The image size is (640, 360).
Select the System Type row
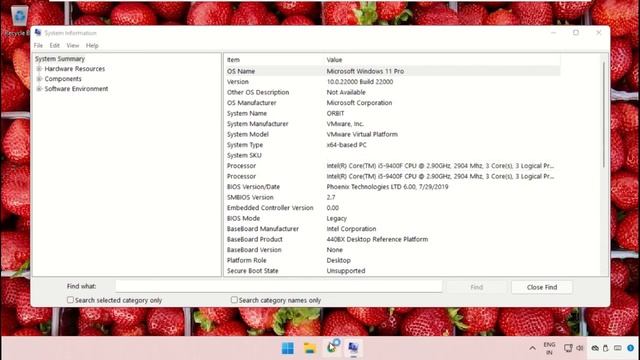(x=392, y=145)
